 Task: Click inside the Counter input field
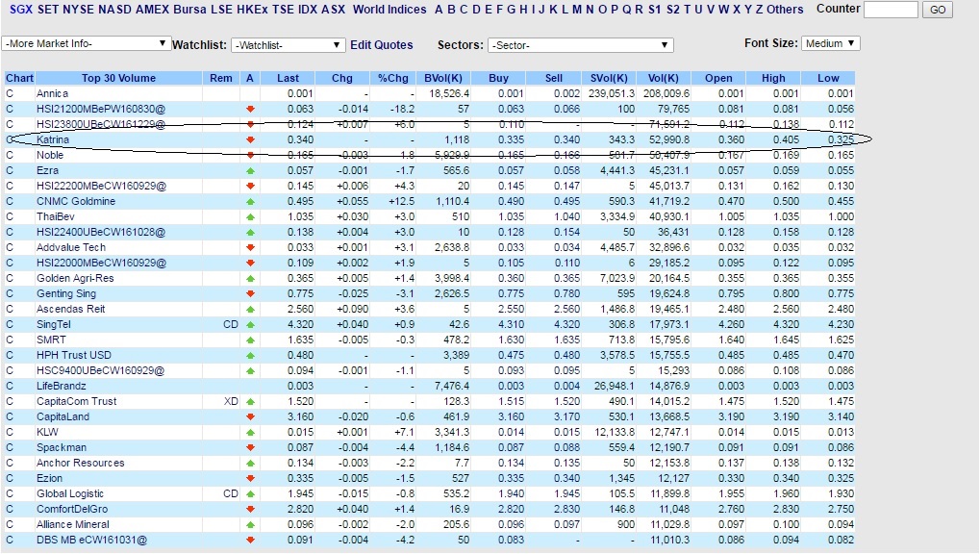pyautogui.click(x=890, y=10)
